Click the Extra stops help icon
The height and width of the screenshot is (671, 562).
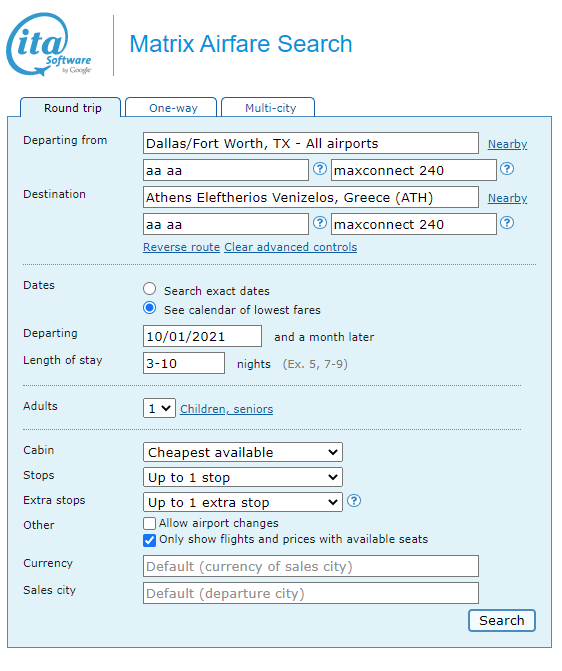(354, 501)
